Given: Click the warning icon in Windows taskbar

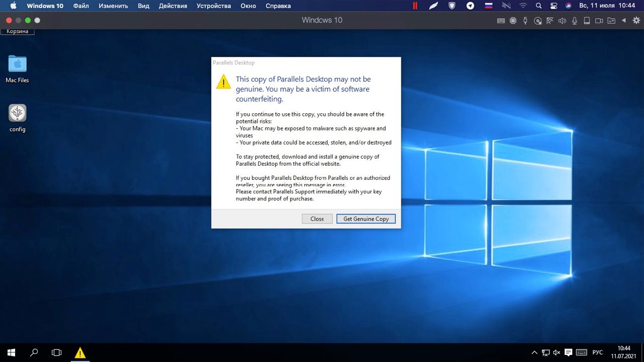Looking at the screenshot, I should coord(79,352).
